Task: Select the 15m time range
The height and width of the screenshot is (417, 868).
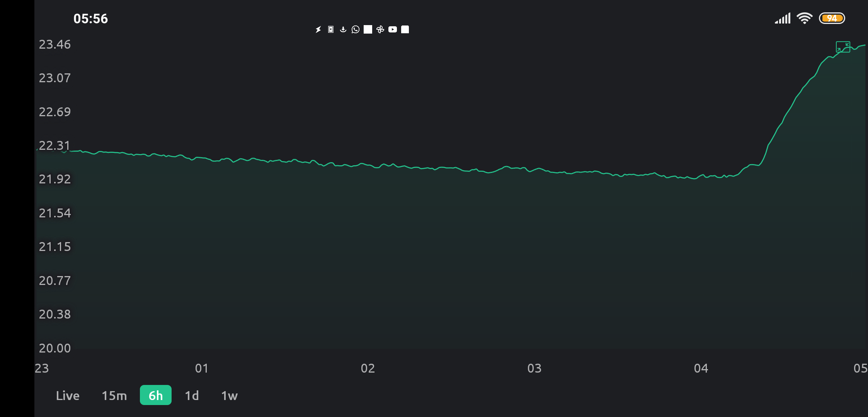Action: click(x=114, y=395)
